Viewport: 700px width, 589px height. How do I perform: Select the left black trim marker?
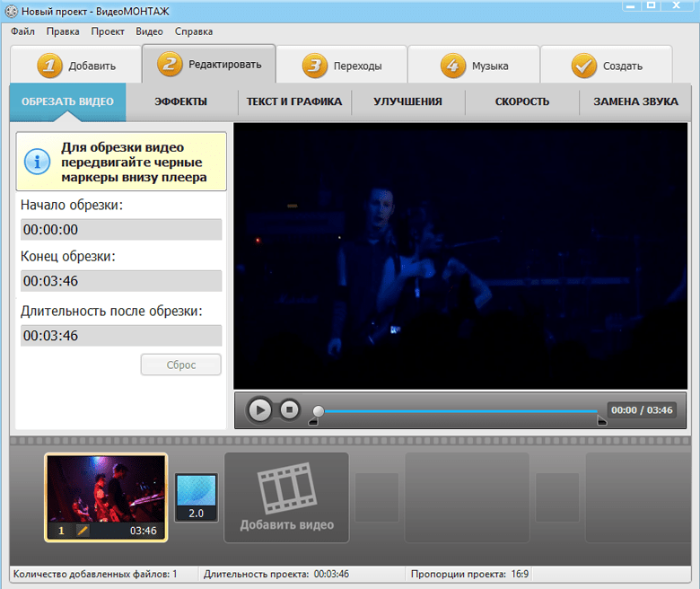[313, 421]
